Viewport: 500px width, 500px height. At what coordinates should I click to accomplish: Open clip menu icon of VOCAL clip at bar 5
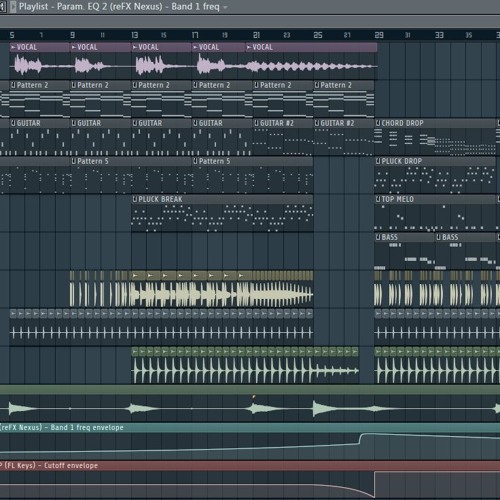[x=13, y=47]
